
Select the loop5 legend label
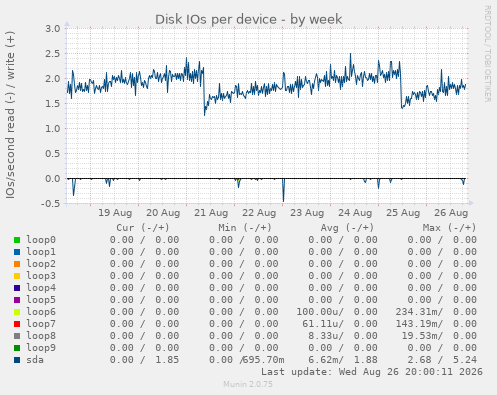pos(41,300)
